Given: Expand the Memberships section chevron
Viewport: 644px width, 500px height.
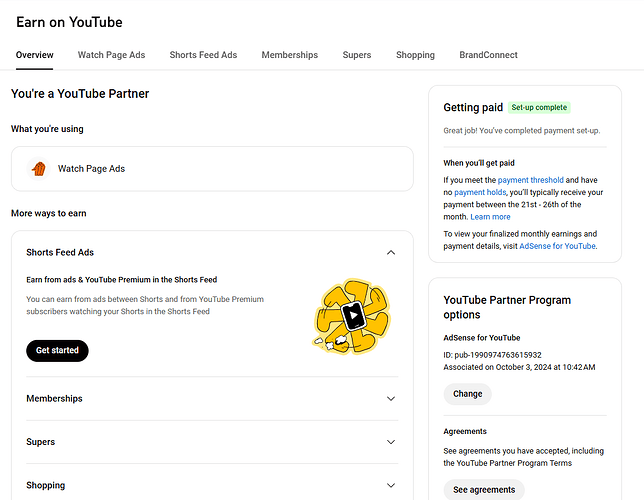Looking at the screenshot, I should pos(391,399).
